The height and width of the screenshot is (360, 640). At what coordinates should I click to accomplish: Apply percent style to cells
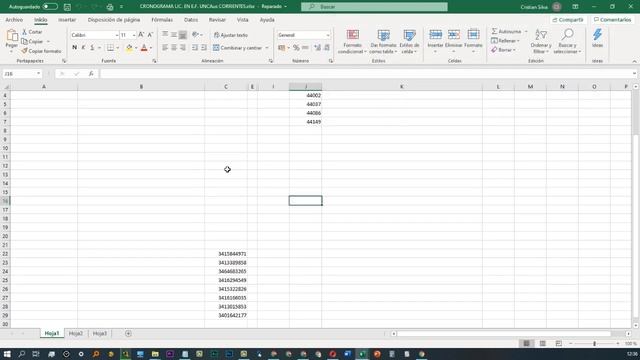point(296,48)
